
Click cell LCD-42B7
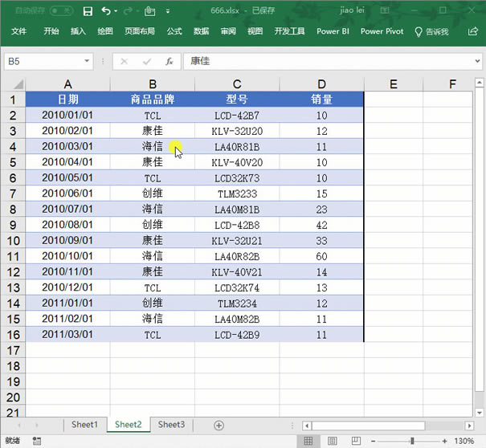coord(237,116)
